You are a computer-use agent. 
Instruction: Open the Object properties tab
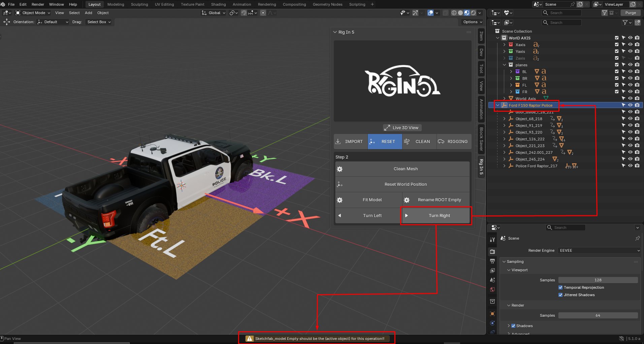pyautogui.click(x=492, y=314)
